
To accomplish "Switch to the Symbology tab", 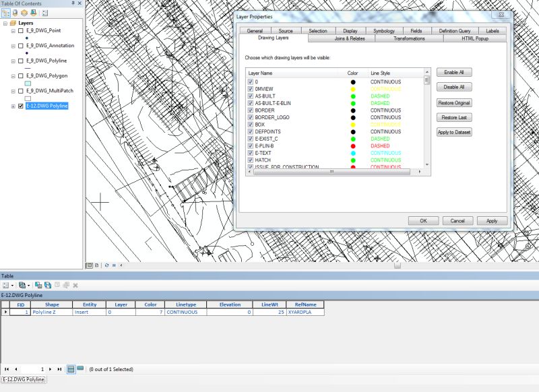I will point(385,30).
